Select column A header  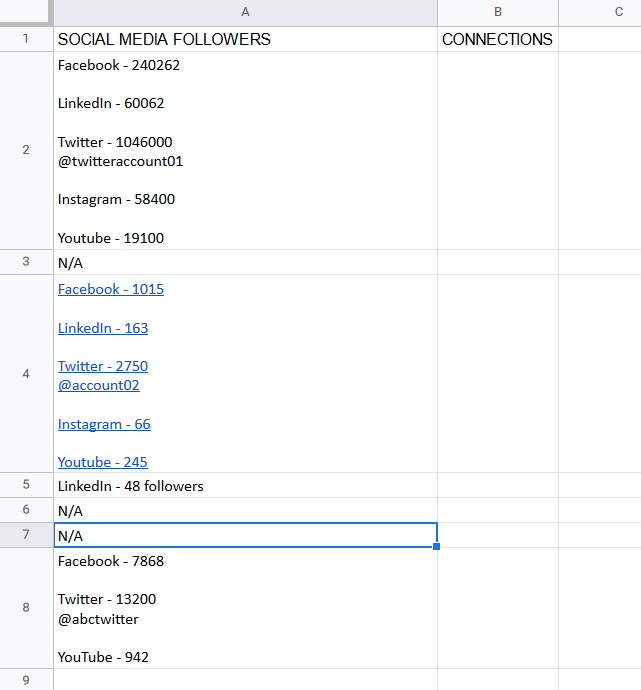(245, 12)
